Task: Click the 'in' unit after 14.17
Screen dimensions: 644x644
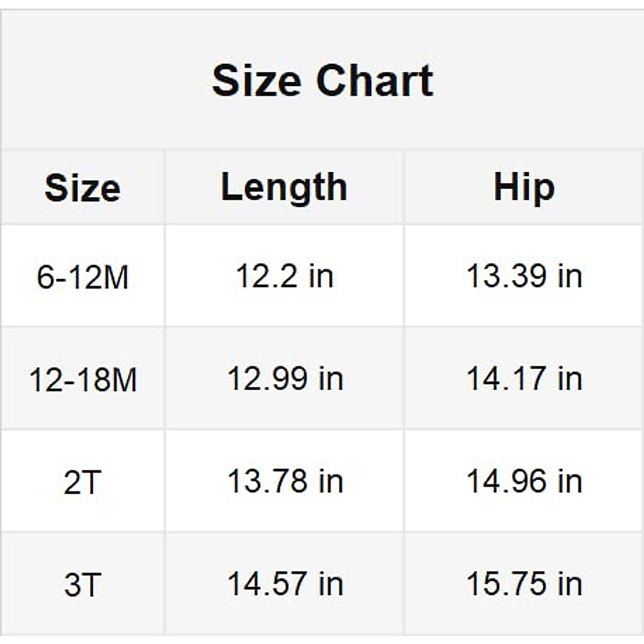Action: pos(570,378)
